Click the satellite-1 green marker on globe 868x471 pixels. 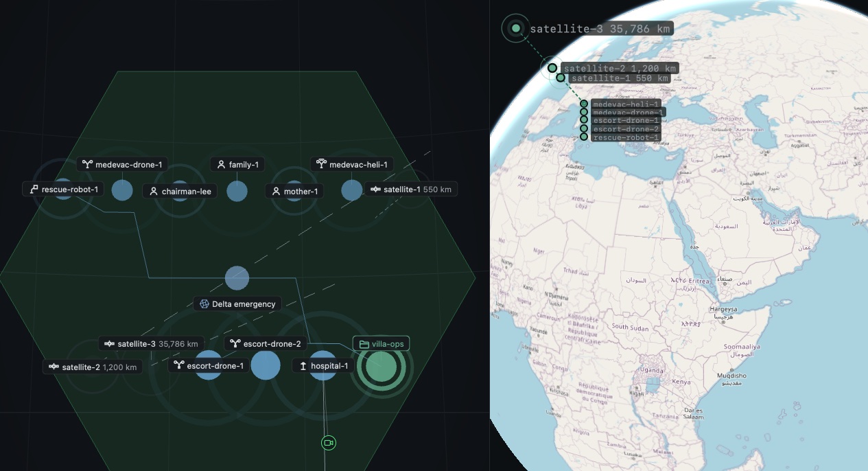pos(561,78)
